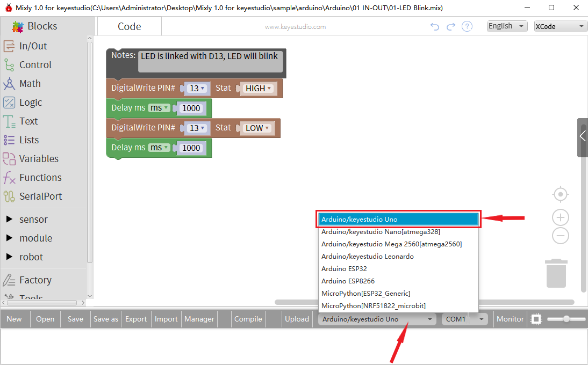This screenshot has height=365, width=588.
Task: Zoom in with the plus circle icon
Action: (x=560, y=217)
